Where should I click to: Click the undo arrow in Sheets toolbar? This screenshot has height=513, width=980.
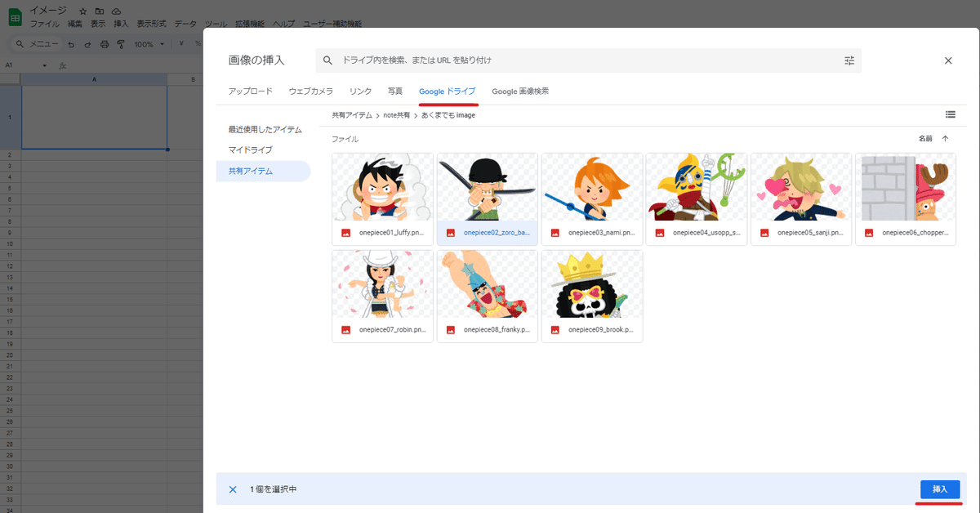tap(72, 44)
